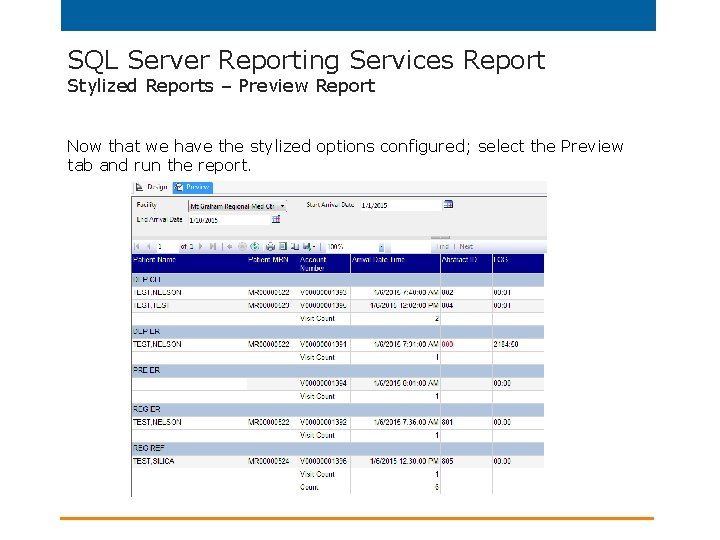Click the DEP ER group row
The height and width of the screenshot is (540, 720).
338,331
